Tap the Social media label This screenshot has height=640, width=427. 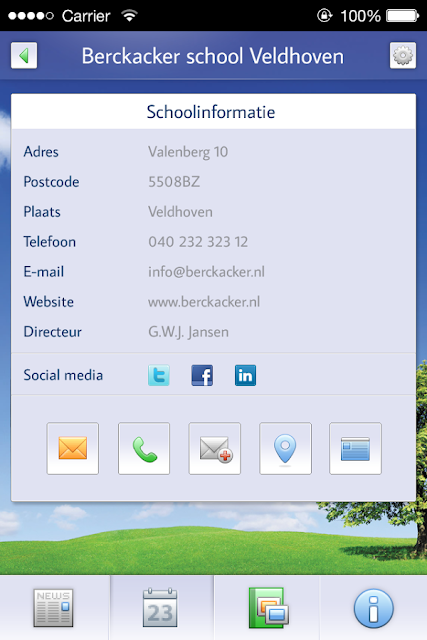point(63,375)
